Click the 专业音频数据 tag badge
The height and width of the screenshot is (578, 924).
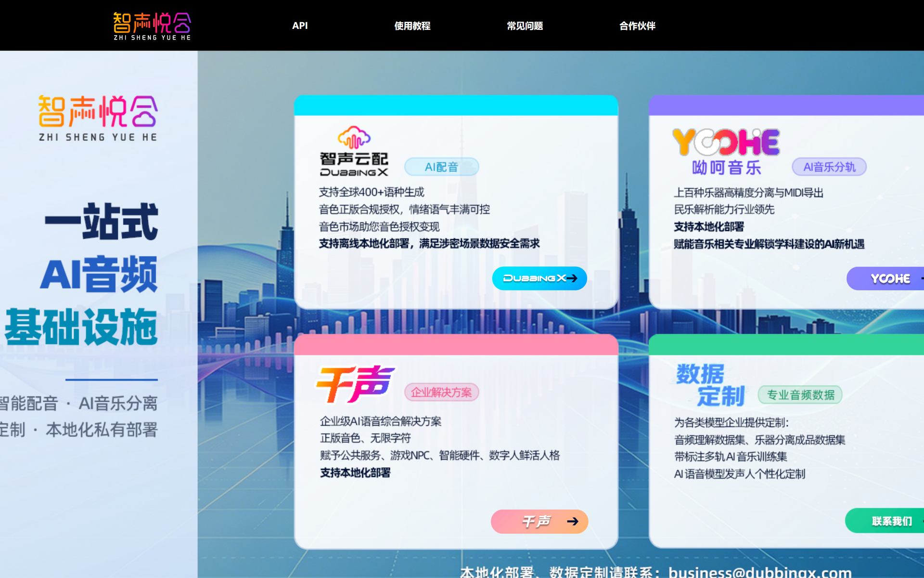tap(800, 395)
